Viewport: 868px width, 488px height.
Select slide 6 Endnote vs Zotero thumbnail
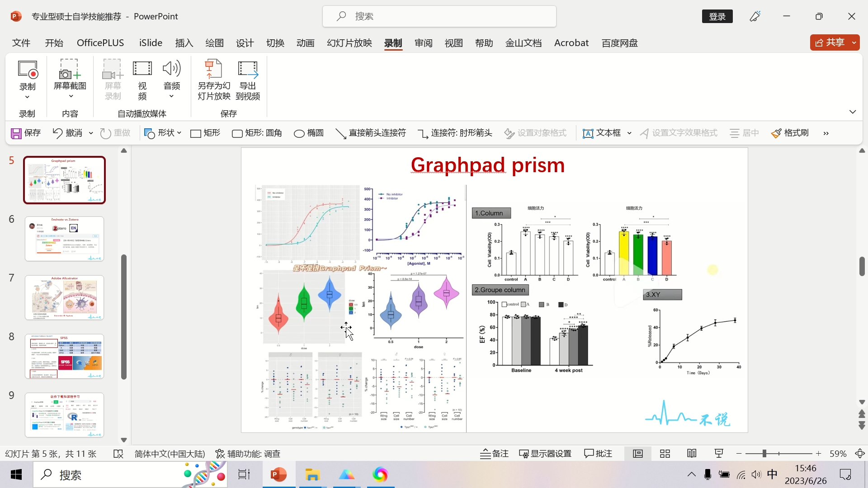[64, 239]
